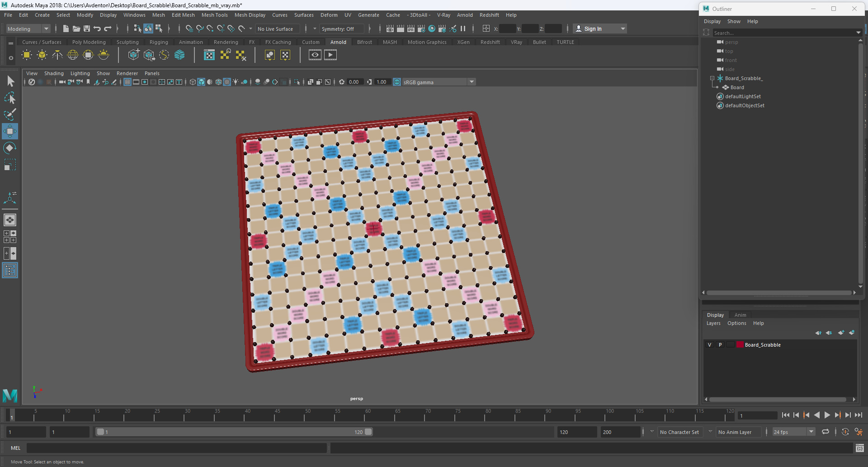Screen dimensions: 868x467
Task: Redo action with redo arrow
Action: tap(108, 29)
